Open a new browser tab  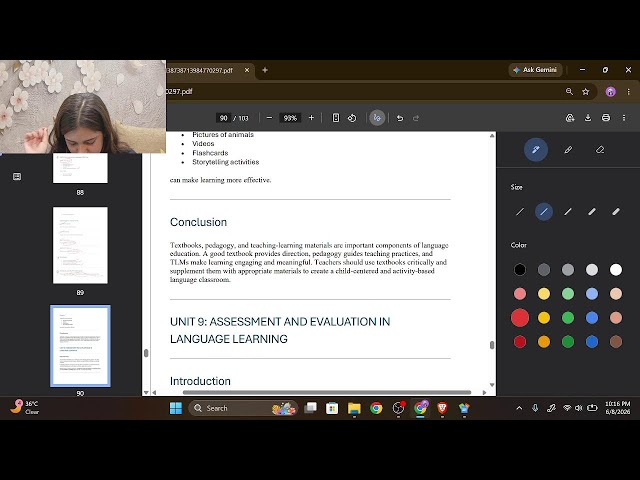pyautogui.click(x=265, y=70)
